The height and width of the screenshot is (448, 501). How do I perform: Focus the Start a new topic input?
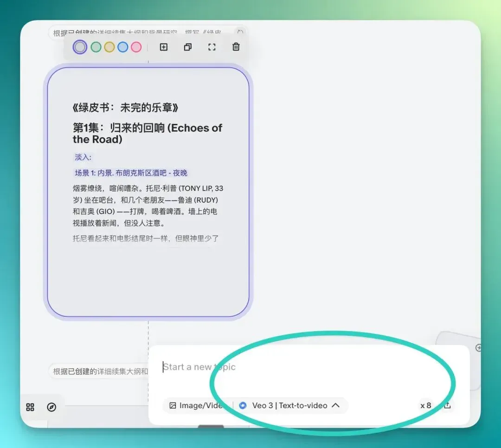[x=308, y=367]
